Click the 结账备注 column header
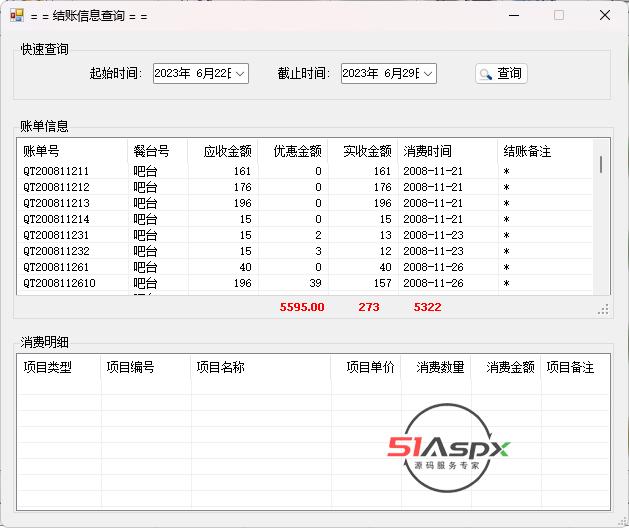 [x=527, y=151]
